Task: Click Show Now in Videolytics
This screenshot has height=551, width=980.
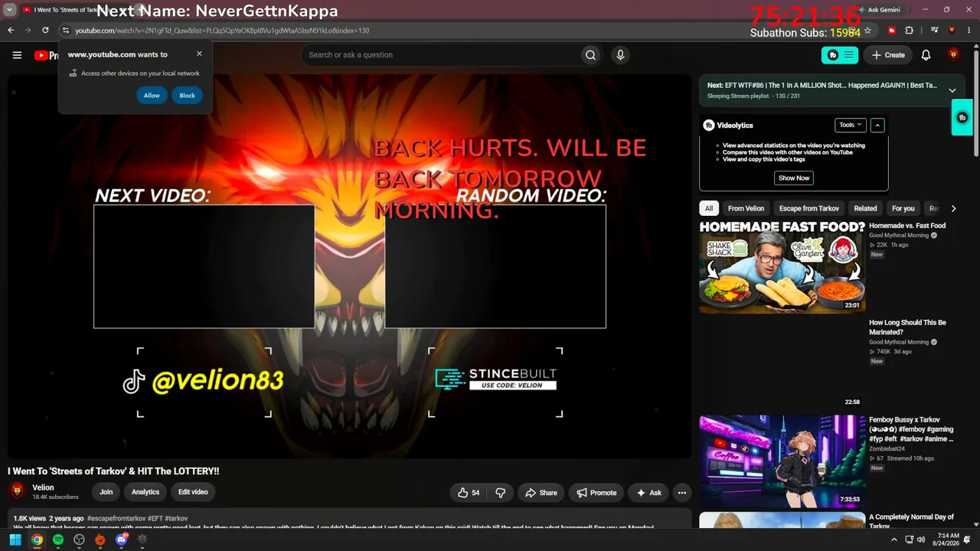Action: (794, 178)
